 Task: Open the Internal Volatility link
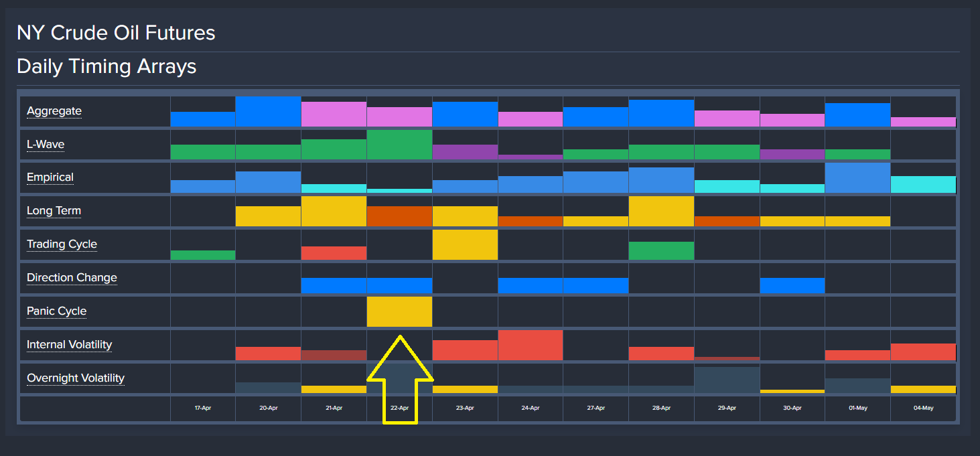[x=69, y=345]
